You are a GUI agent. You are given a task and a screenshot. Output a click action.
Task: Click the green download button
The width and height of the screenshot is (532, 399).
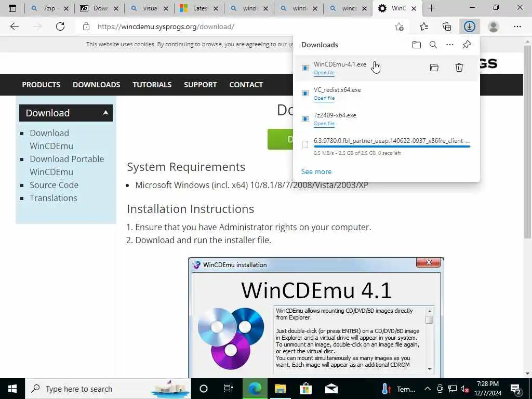coord(280,139)
